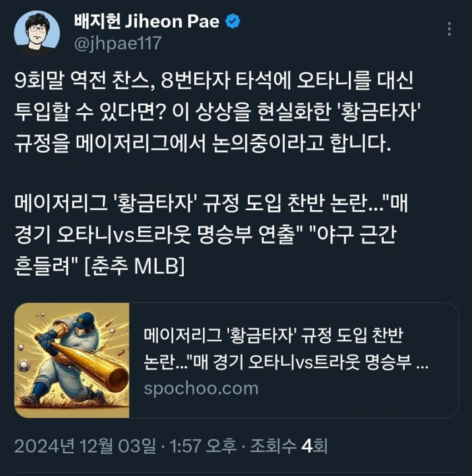This screenshot has height=476, width=472.
Task: Click the baseball in the card illustration
Action: 23,365
